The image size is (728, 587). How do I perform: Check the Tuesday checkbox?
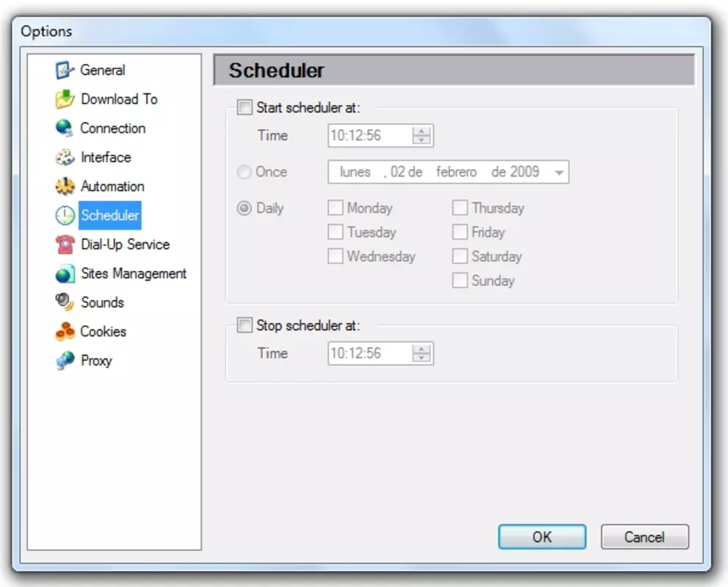pos(335,231)
